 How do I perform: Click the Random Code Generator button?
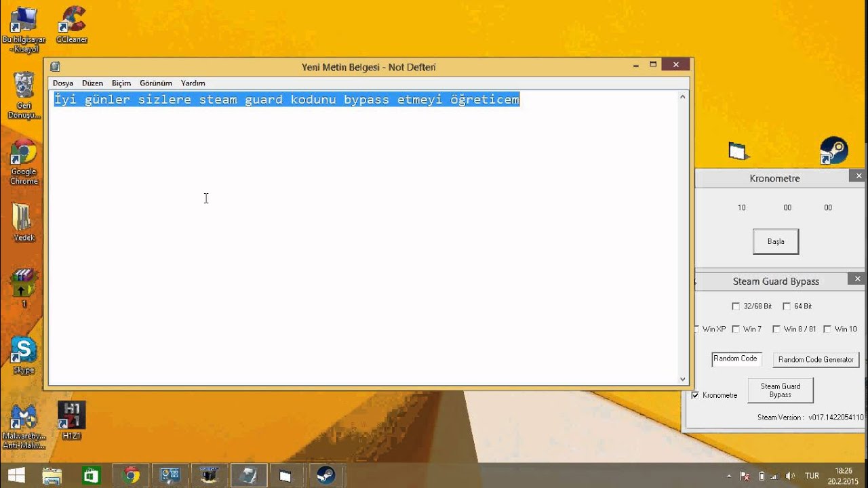point(816,360)
